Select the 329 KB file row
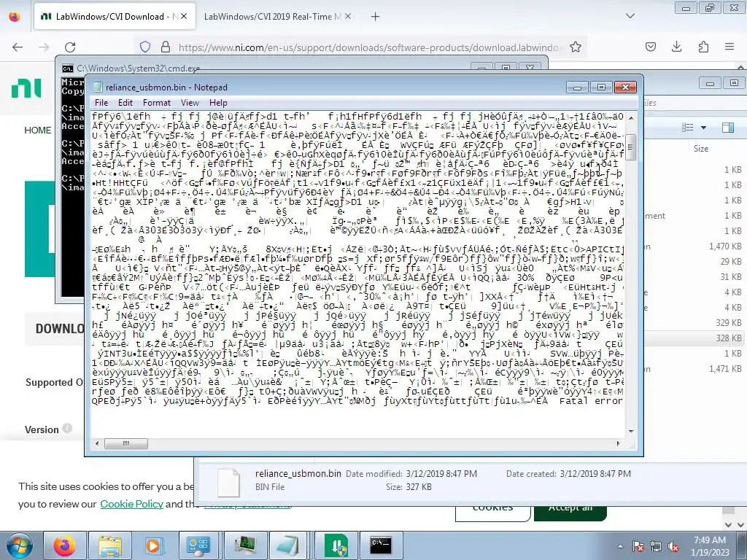This screenshot has width=747, height=560. tap(695, 323)
